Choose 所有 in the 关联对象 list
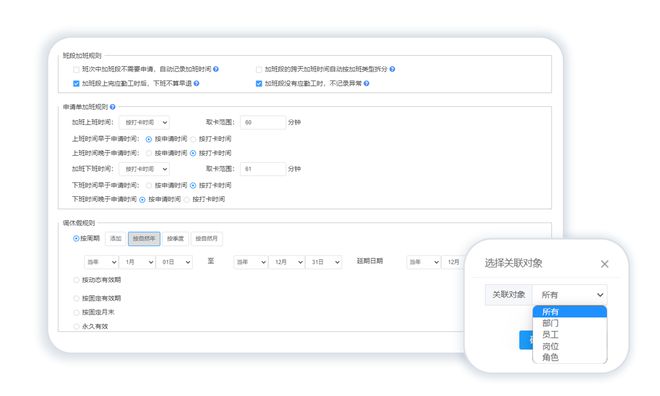The height and width of the screenshot is (396, 660). [570, 312]
